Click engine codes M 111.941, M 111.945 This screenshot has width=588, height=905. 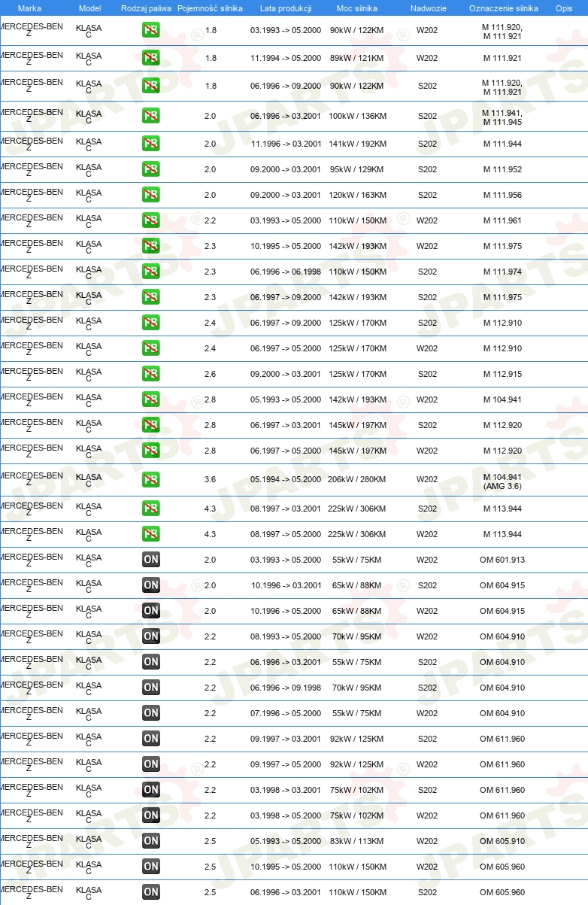[x=502, y=117]
